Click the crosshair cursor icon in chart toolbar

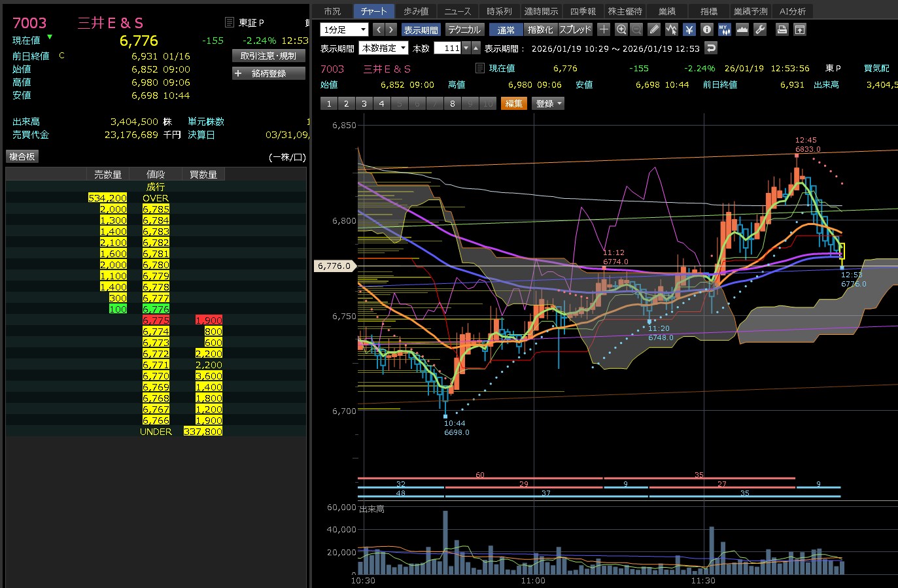(x=604, y=29)
